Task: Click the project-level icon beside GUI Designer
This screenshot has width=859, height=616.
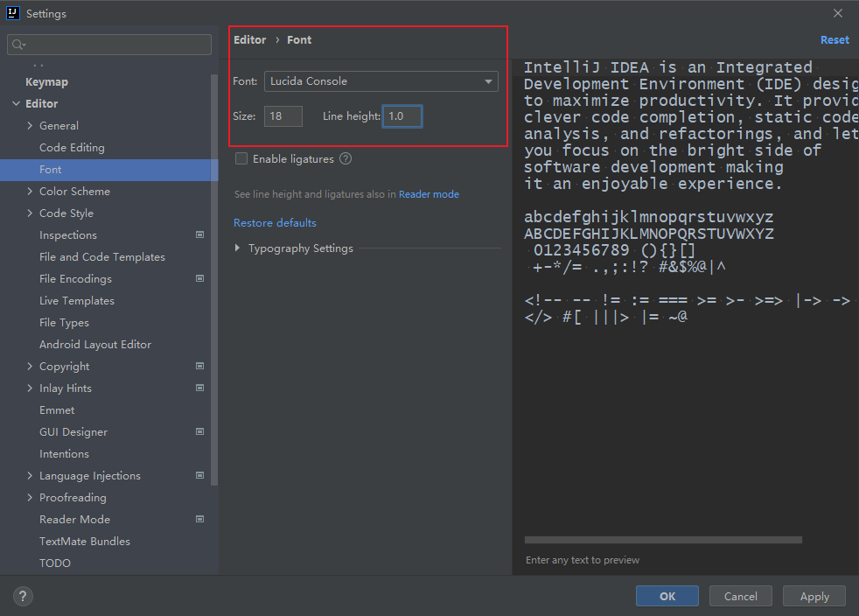Action: click(x=200, y=431)
